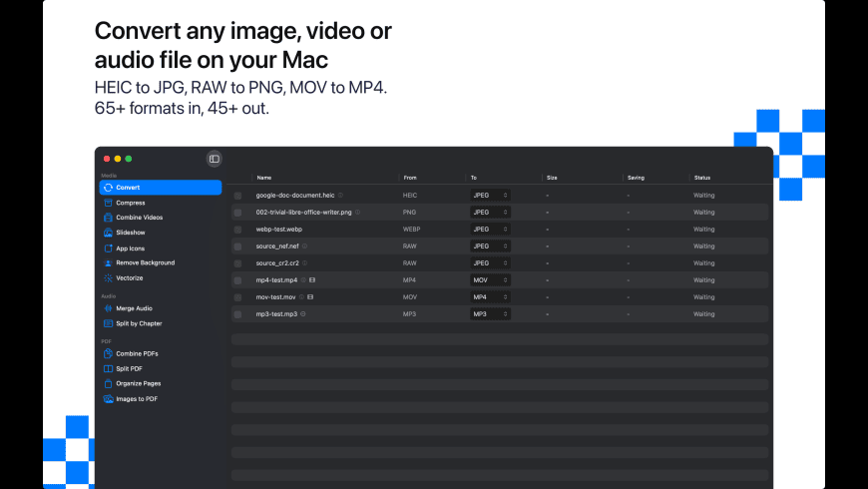
Task: Check the source_nef.nef row checkbox
Action: coord(238,246)
